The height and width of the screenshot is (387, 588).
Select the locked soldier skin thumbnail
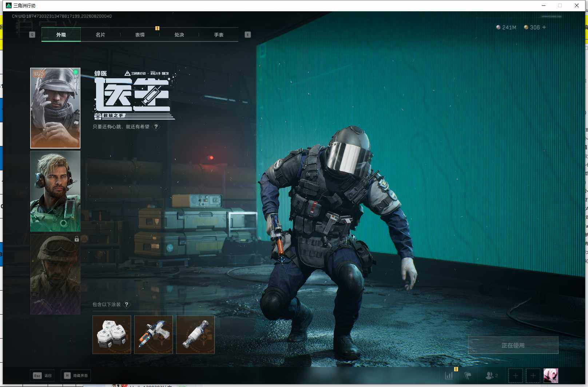pos(55,274)
